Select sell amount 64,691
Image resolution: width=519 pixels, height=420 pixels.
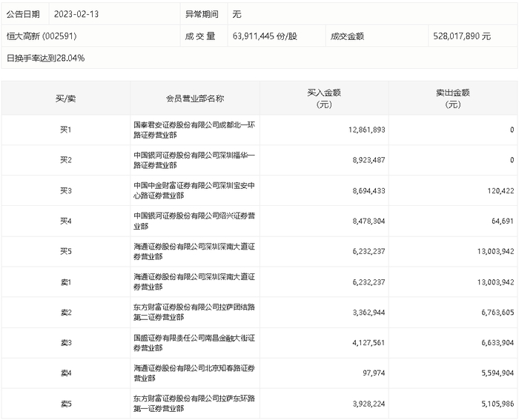coord(503,221)
